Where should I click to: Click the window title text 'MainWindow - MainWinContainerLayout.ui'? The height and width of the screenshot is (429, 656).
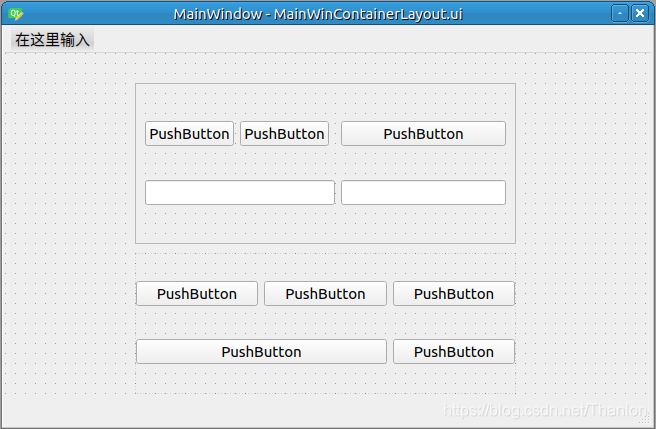coord(317,14)
